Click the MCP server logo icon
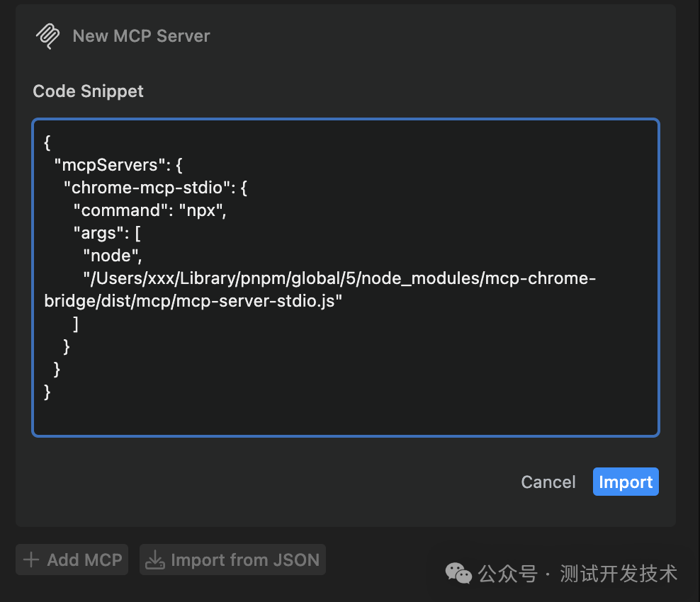The image size is (700, 602). (x=47, y=36)
